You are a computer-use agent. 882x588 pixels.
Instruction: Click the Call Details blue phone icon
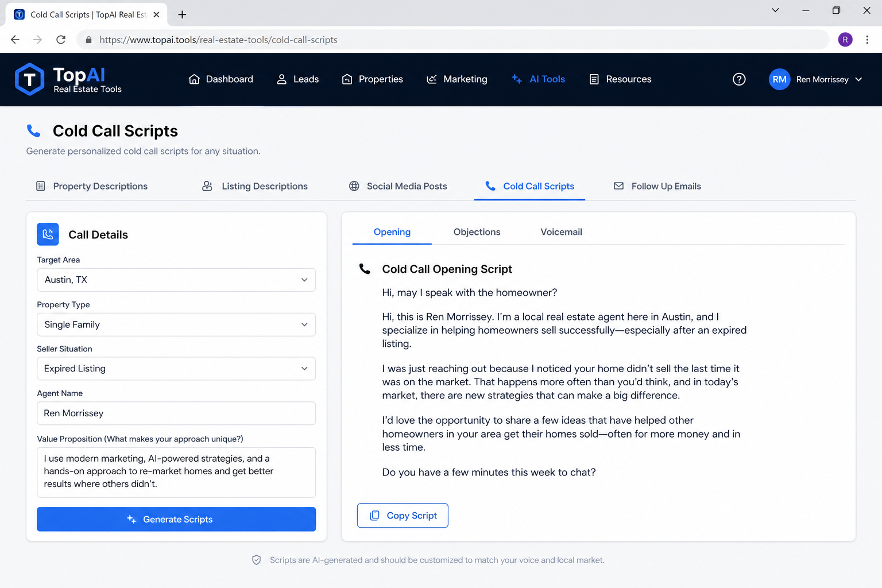click(48, 234)
